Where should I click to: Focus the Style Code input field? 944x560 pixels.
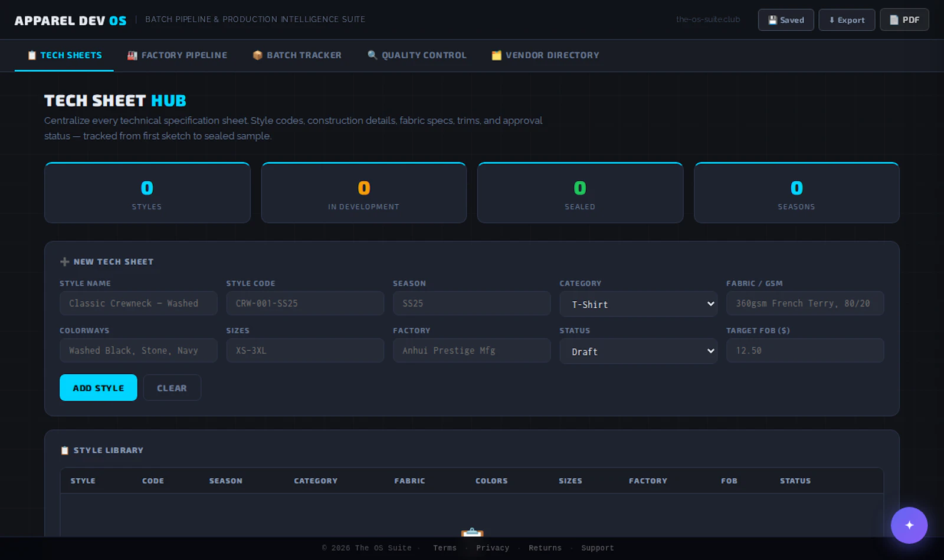[x=305, y=303]
